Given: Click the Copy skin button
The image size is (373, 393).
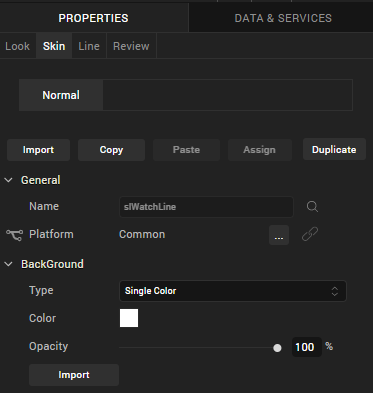Looking at the screenshot, I should point(111,150).
